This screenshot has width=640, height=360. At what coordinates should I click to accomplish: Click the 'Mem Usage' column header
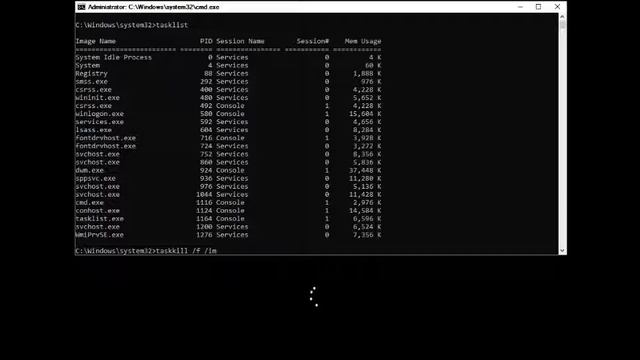(363, 41)
